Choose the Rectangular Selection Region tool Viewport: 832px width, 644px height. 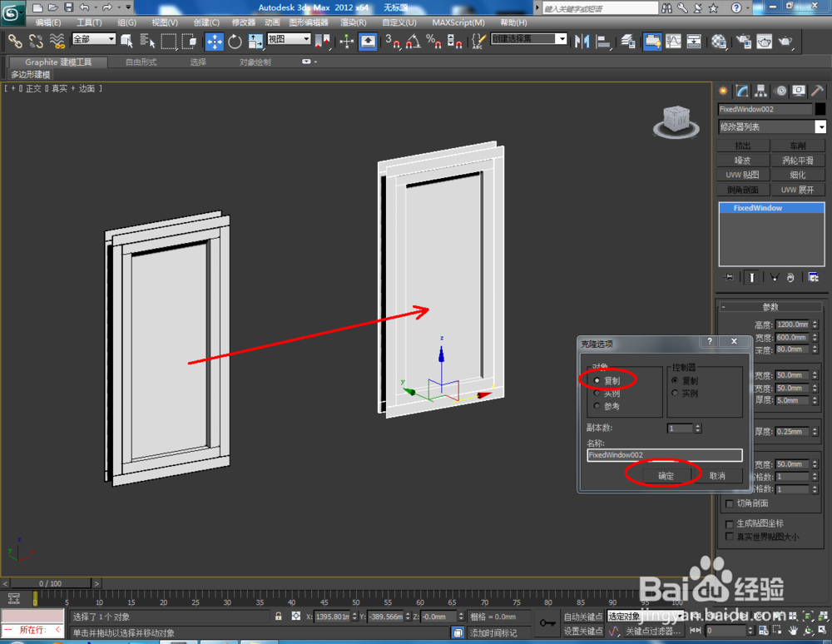pyautogui.click(x=169, y=41)
